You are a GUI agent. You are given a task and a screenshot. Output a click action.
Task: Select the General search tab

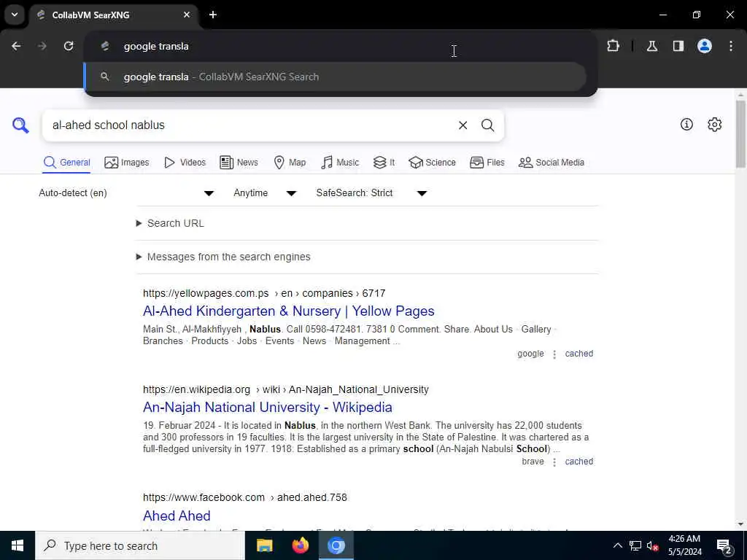66,163
